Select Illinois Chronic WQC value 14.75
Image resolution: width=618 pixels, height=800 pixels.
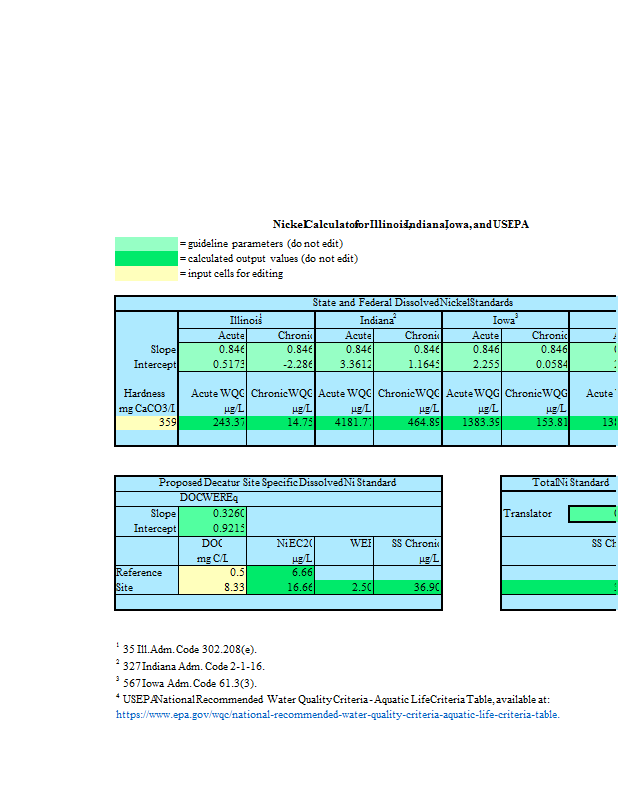(x=280, y=423)
